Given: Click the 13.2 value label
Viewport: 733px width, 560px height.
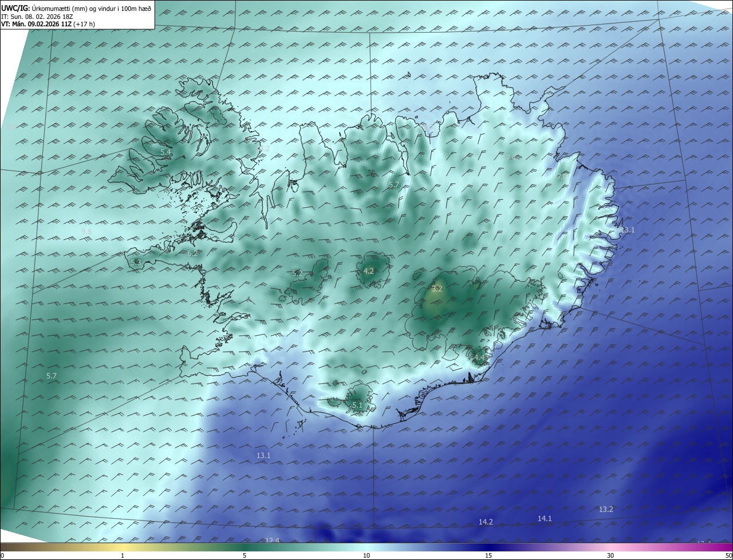Looking at the screenshot, I should (x=606, y=510).
